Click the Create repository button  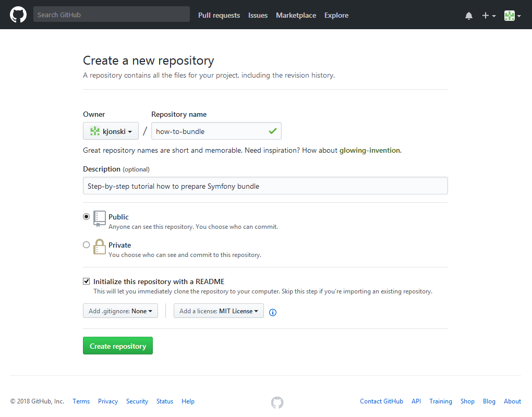(x=118, y=346)
